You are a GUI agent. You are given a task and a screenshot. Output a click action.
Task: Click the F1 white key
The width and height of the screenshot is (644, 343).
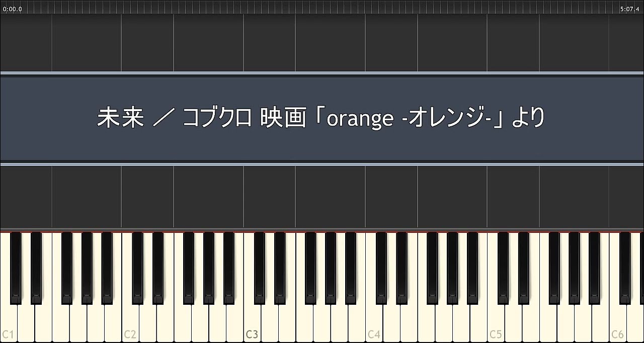(61, 322)
